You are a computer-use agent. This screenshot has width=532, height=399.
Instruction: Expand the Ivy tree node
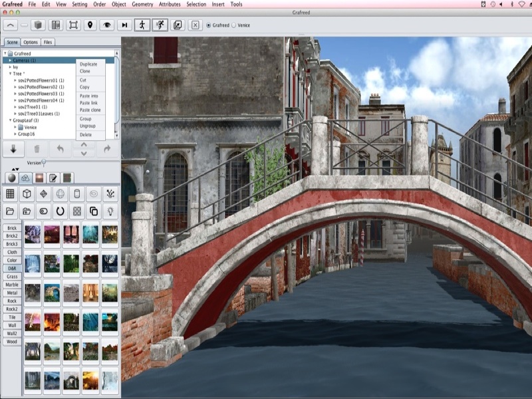[10, 67]
